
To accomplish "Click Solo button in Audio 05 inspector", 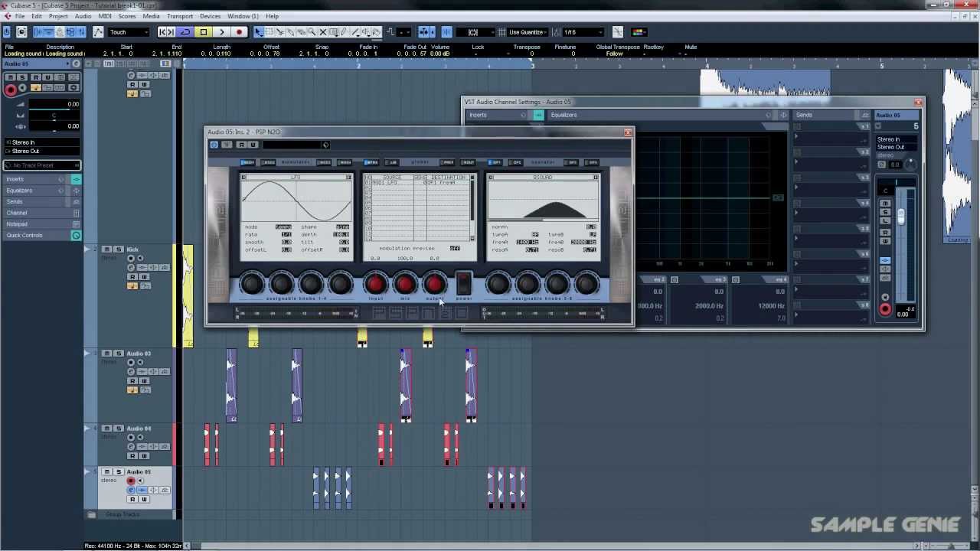I will pyautogui.click(x=22, y=77).
